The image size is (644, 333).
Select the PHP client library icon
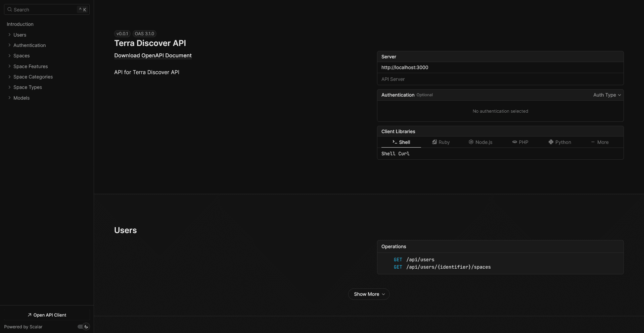coord(514,142)
